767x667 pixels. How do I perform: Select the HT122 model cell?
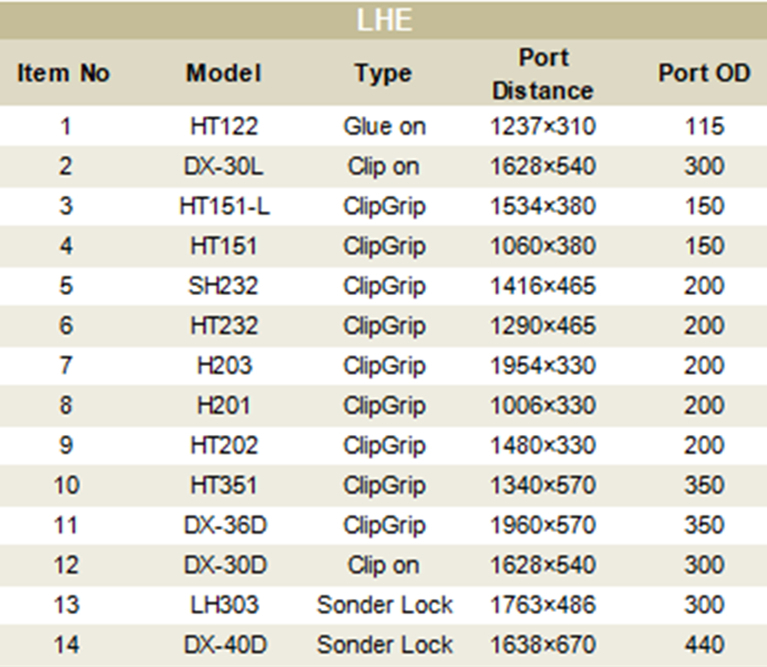(224, 127)
